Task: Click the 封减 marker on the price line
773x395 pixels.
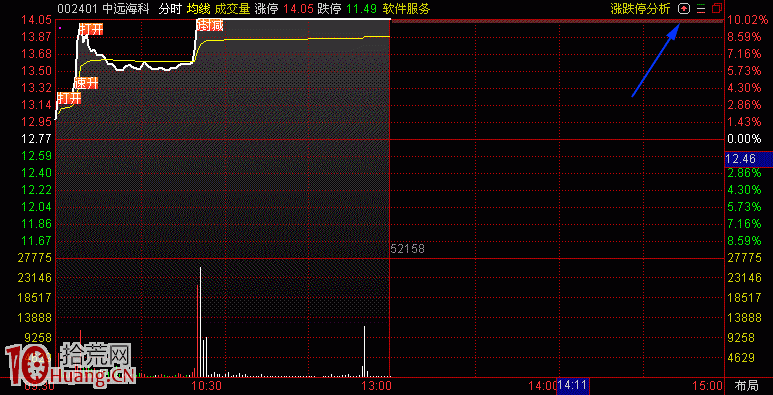Action: point(210,25)
